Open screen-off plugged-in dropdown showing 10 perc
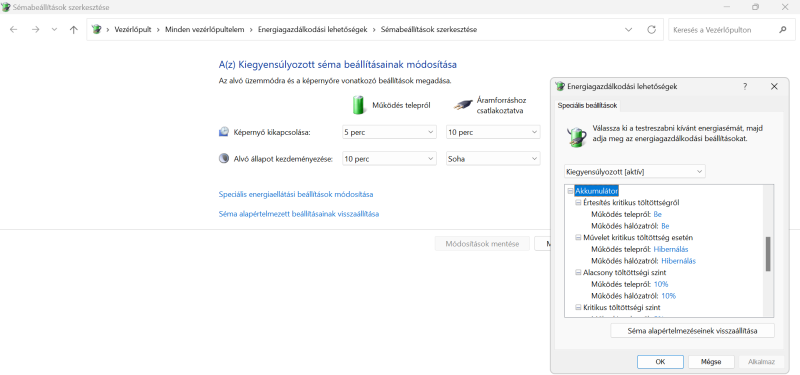The height and width of the screenshot is (375, 800). [493, 132]
